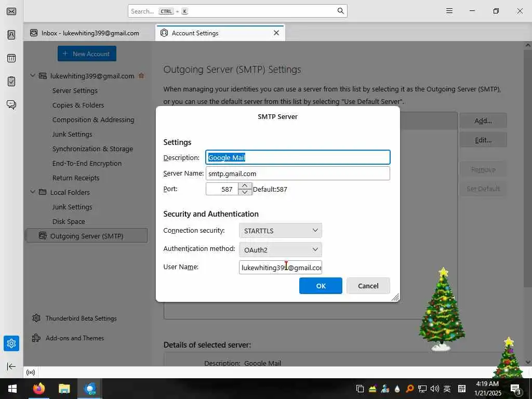
Task: Open Firefox from the taskbar
Action: pyautogui.click(x=38, y=389)
